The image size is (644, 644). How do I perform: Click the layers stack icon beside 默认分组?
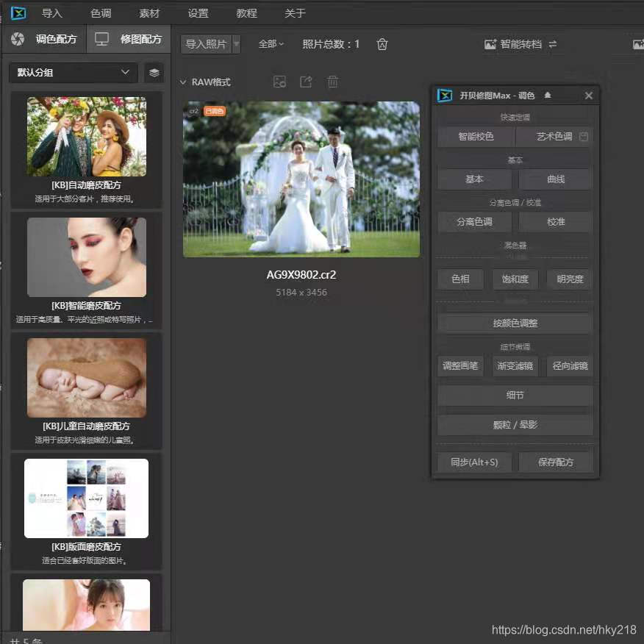(x=154, y=73)
